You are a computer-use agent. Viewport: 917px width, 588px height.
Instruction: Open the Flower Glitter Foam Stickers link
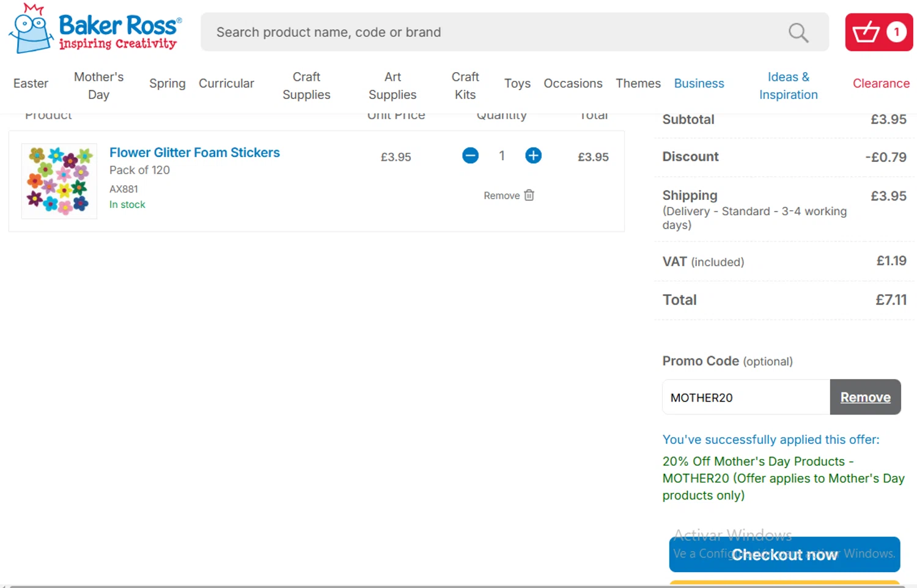pos(194,153)
